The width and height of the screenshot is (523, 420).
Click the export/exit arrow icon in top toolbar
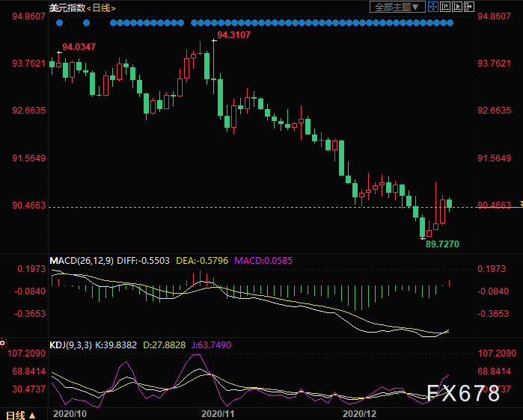point(468,7)
